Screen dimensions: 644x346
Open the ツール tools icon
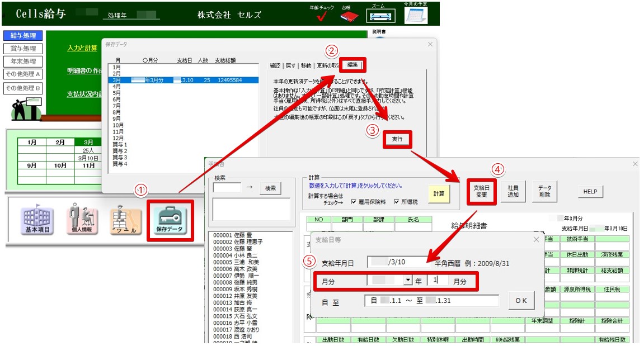(125, 221)
